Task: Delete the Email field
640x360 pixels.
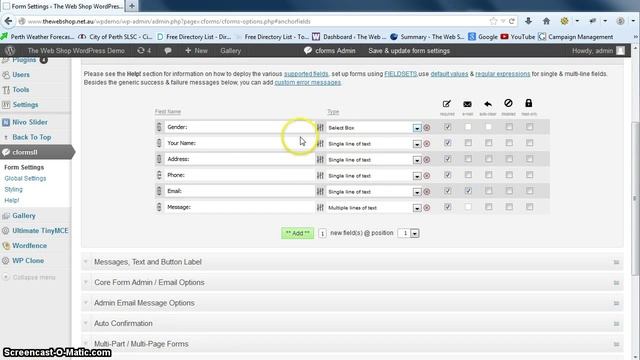Action: click(x=427, y=191)
